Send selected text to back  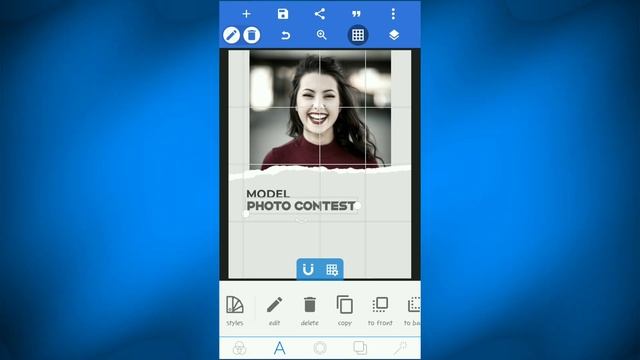point(413,311)
